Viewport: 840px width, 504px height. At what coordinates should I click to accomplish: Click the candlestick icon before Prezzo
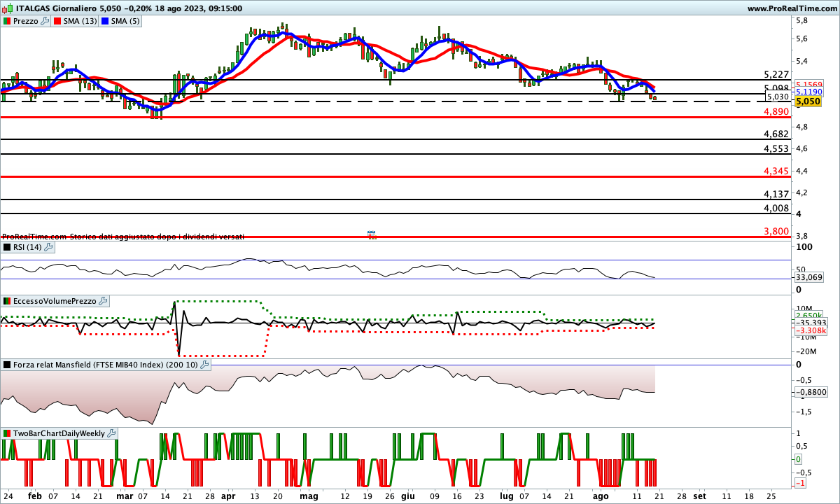coord(6,21)
